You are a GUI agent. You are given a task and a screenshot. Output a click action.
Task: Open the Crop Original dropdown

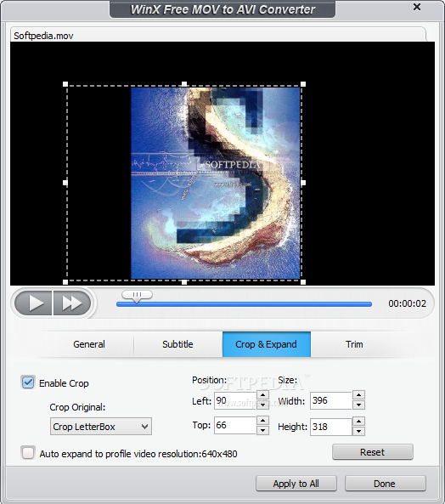101,427
